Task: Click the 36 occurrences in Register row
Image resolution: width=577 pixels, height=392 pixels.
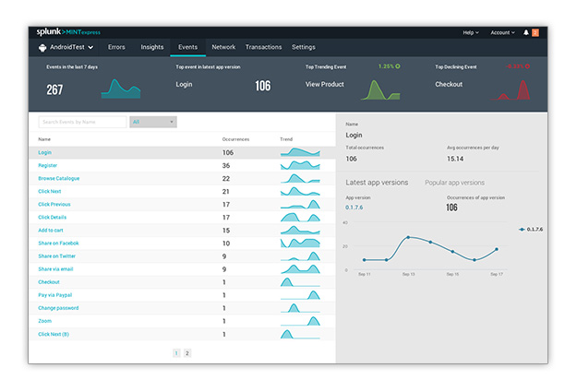Action: [226, 165]
